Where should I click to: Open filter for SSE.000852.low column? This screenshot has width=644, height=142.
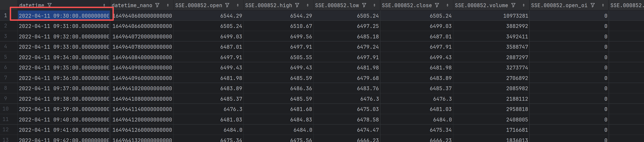(364, 5)
